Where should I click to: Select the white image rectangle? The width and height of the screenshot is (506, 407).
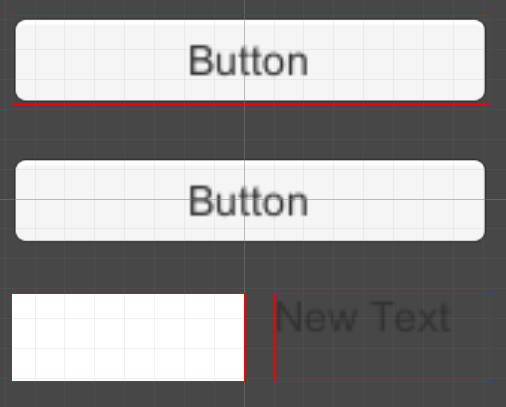coord(128,337)
